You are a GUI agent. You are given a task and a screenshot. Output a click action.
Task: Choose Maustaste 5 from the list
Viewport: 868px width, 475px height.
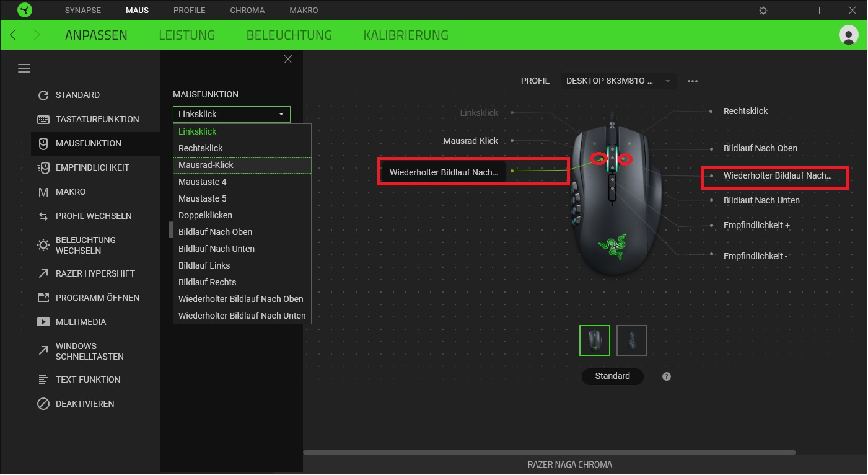(242, 198)
